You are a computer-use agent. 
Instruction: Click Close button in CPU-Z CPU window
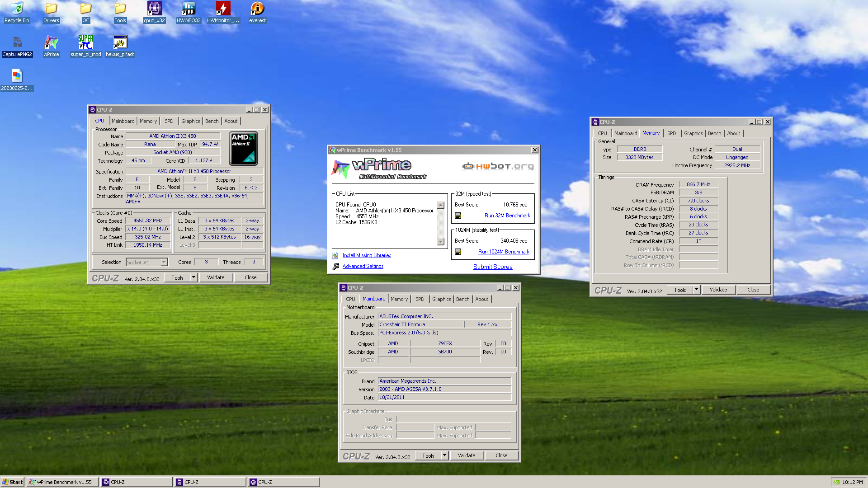pyautogui.click(x=250, y=277)
